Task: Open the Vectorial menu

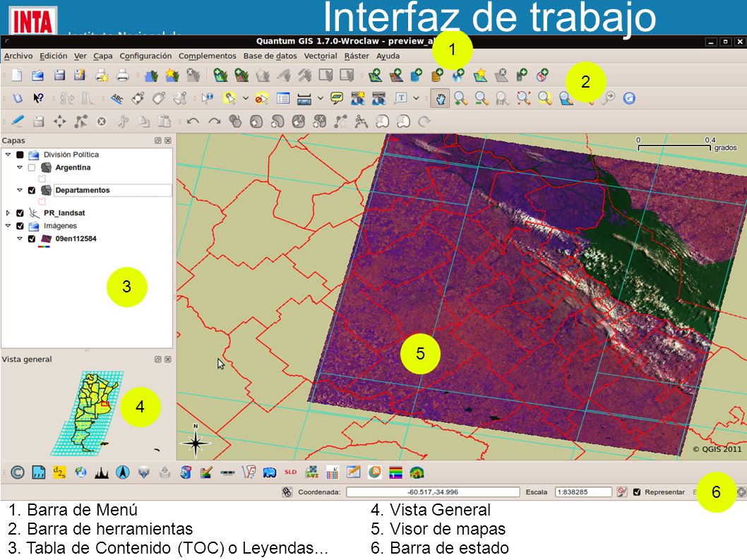Action: pos(320,56)
